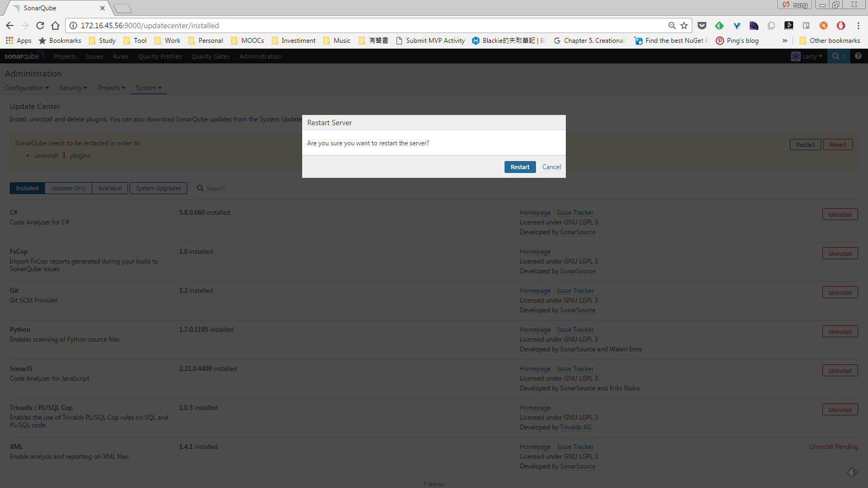This screenshot has width=868, height=488.
Task: Select the Available plugin filter
Action: [x=110, y=188]
